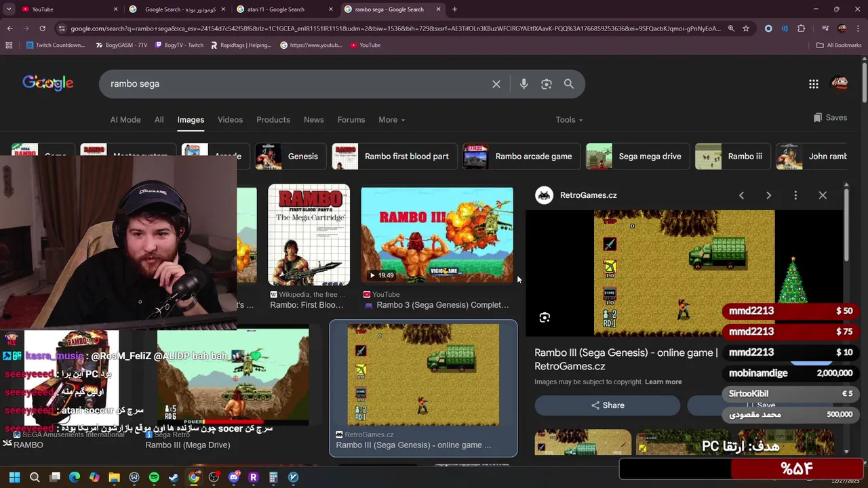Open the three-dot menu in the preview panel
The image size is (868, 488).
pos(795,195)
